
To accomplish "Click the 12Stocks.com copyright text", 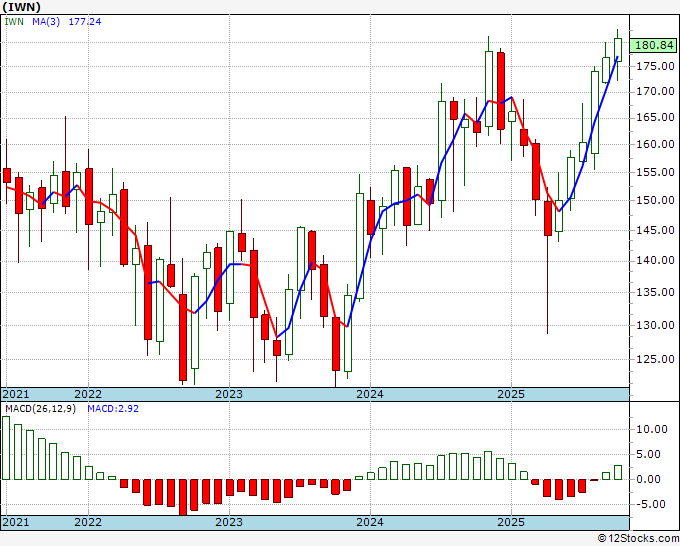I will tap(638, 539).
